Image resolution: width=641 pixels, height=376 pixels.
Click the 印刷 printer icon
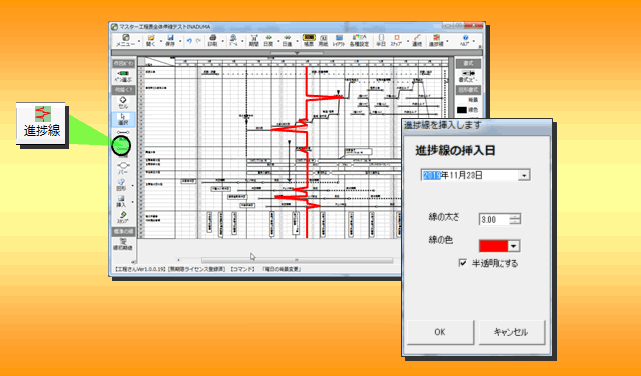[x=212, y=40]
